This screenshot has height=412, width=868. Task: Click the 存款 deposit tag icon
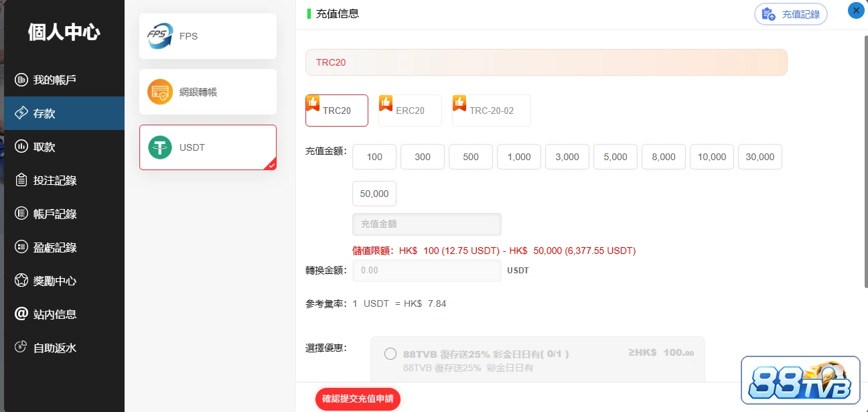[21, 113]
